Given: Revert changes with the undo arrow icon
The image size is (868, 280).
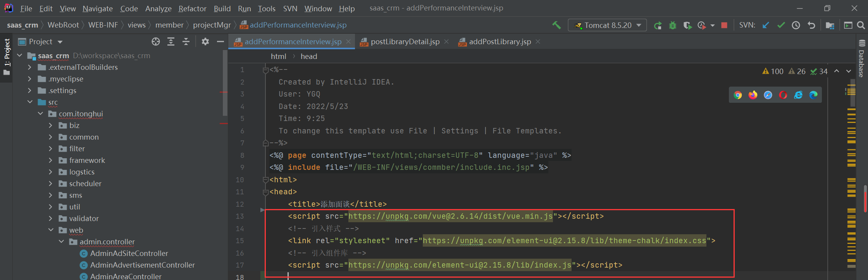Looking at the screenshot, I should [x=811, y=25].
